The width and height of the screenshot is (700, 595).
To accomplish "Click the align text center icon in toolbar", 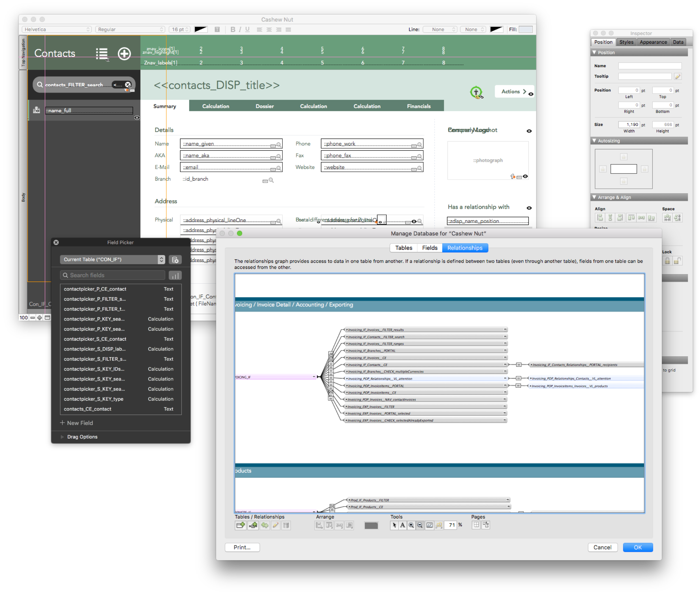I will coord(269,29).
